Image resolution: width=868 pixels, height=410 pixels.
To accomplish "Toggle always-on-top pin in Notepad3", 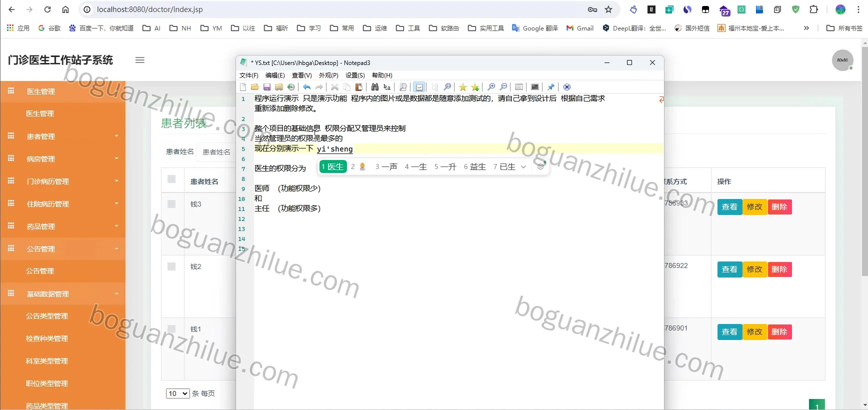I will pos(551,87).
